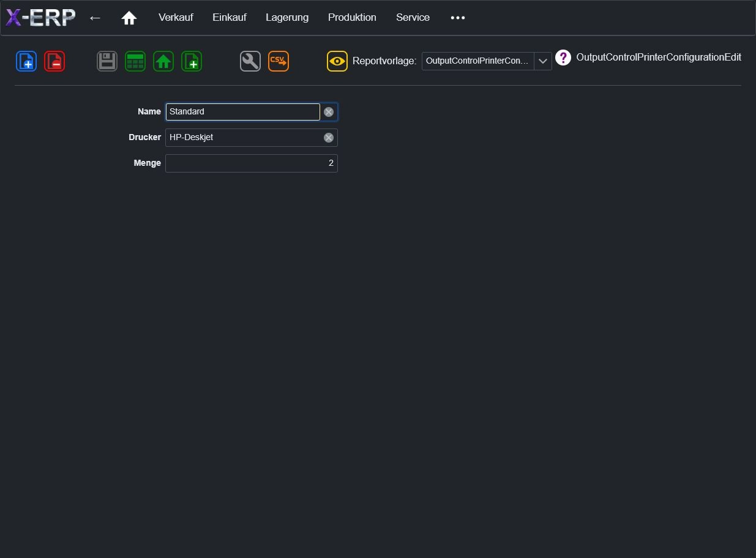The height and width of the screenshot is (558, 756).
Task: Click the green house toolbar icon
Action: (x=163, y=61)
